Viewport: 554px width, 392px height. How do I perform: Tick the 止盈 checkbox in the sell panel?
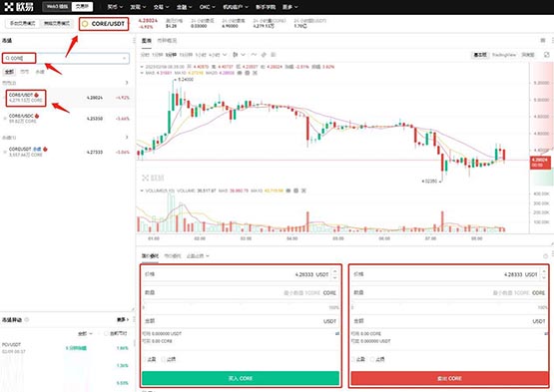pos(353,359)
